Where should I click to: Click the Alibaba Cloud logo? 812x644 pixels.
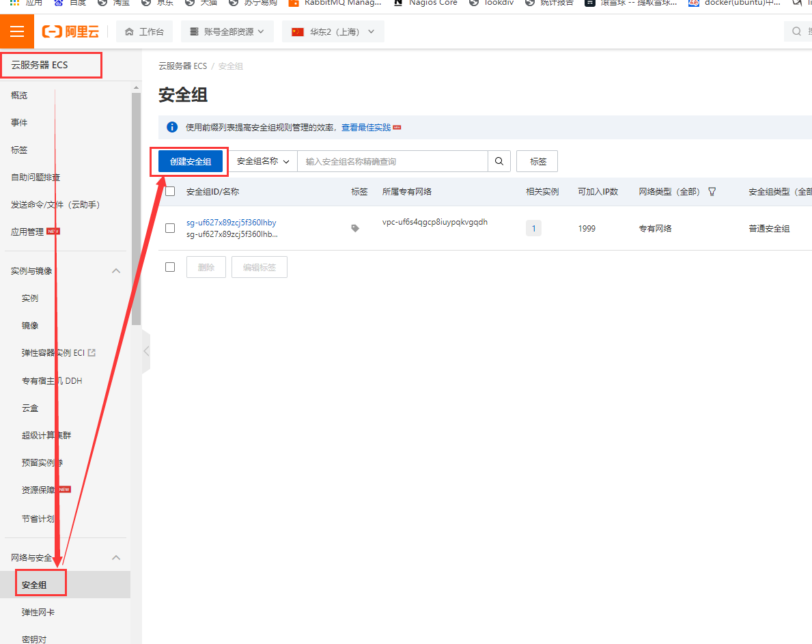point(70,31)
